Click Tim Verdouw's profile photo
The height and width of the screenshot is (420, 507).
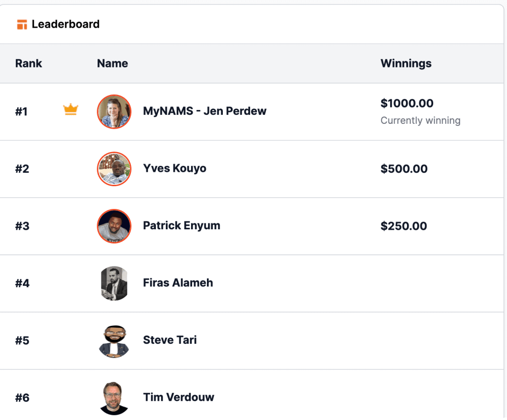114,398
